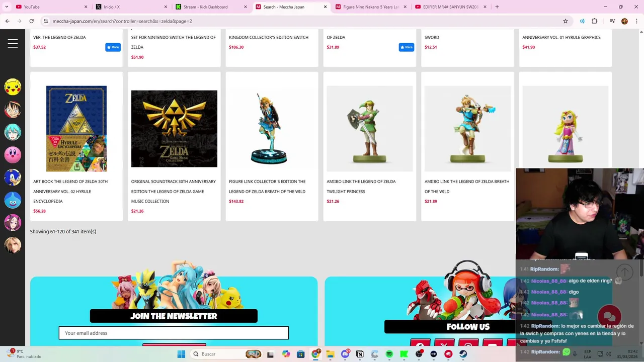644x362 pixels.
Task: Open 'KINGDOM COLLECTOR'S EDITION SWITCH' title link
Action: tap(269, 37)
